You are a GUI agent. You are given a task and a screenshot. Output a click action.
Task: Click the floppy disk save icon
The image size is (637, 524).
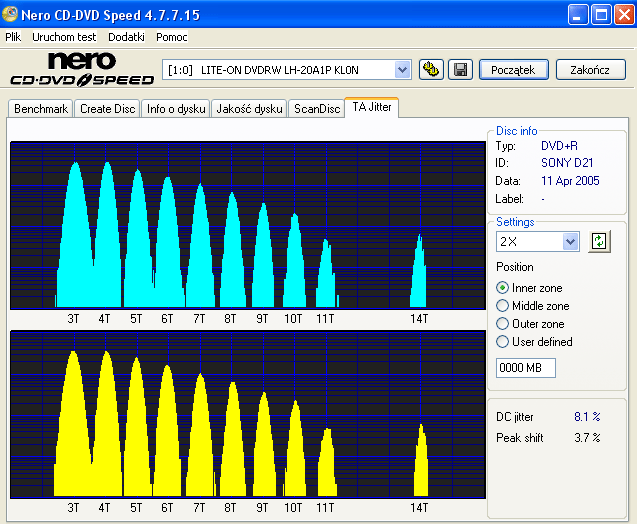click(460, 69)
